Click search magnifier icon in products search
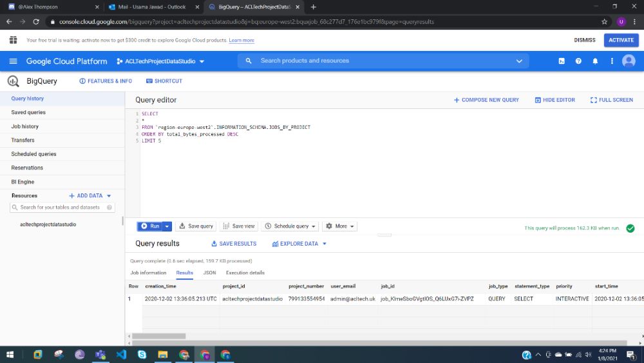The image size is (644, 363). click(x=249, y=61)
